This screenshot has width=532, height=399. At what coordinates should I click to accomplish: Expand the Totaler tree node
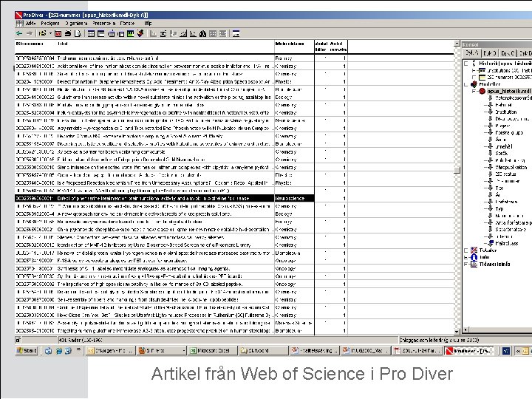[466, 250]
